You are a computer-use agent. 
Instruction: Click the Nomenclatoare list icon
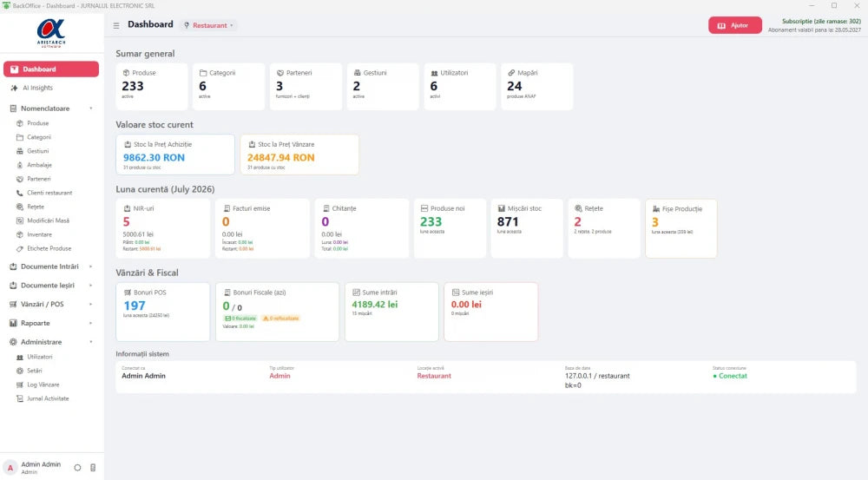pos(13,108)
